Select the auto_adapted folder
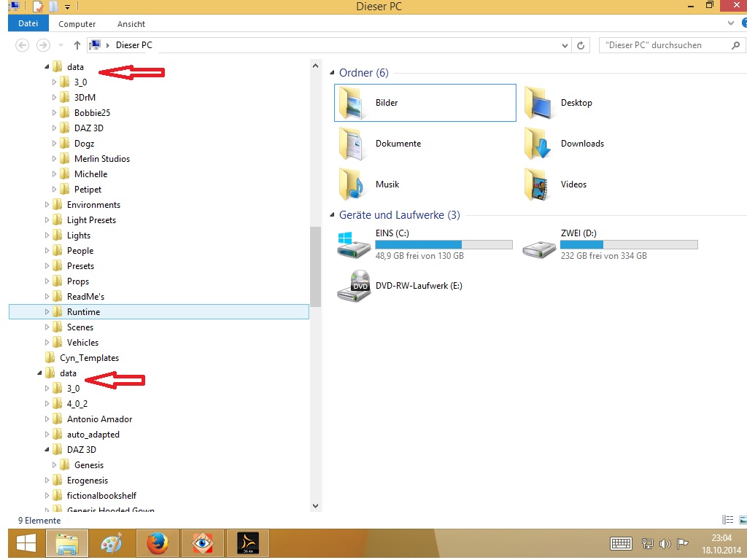Image resolution: width=747 pixels, height=560 pixels. tap(93, 435)
